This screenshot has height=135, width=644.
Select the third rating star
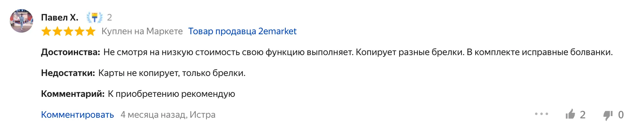pos(69,32)
